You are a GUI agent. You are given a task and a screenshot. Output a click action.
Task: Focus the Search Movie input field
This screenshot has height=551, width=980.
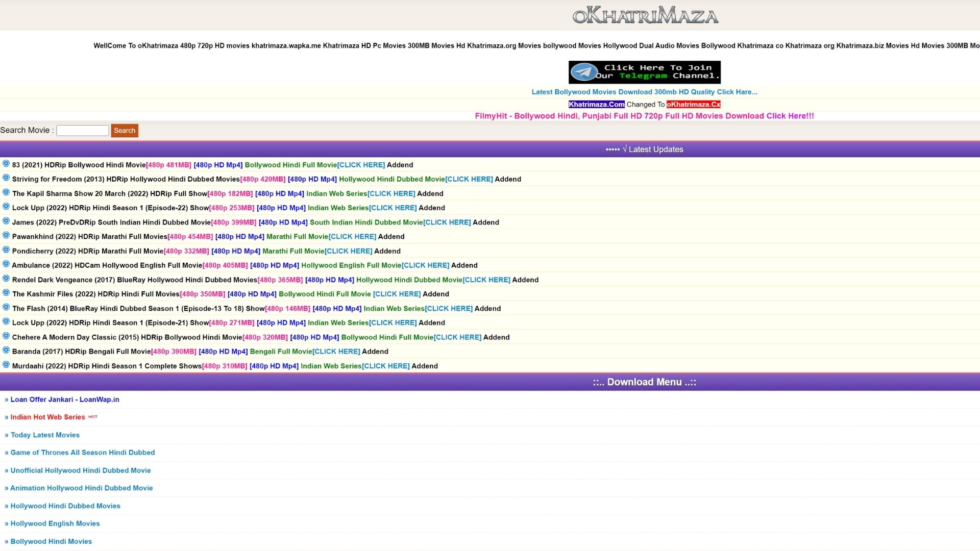click(82, 131)
